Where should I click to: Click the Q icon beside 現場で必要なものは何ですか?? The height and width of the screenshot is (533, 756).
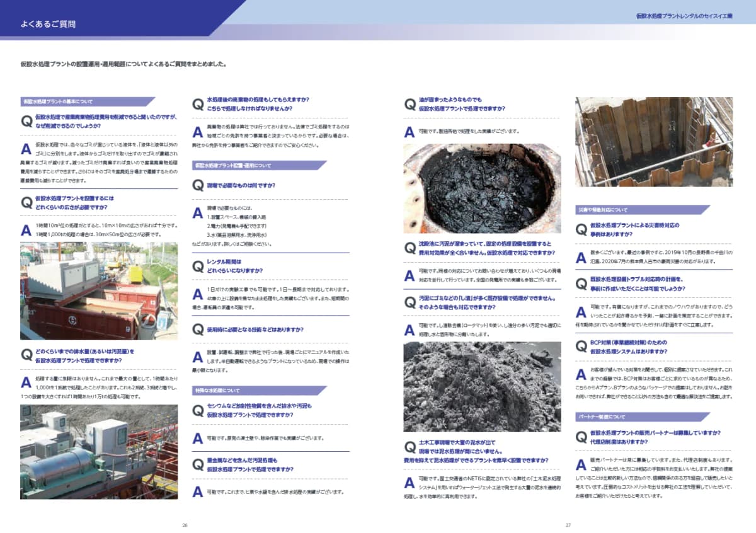[198, 187]
